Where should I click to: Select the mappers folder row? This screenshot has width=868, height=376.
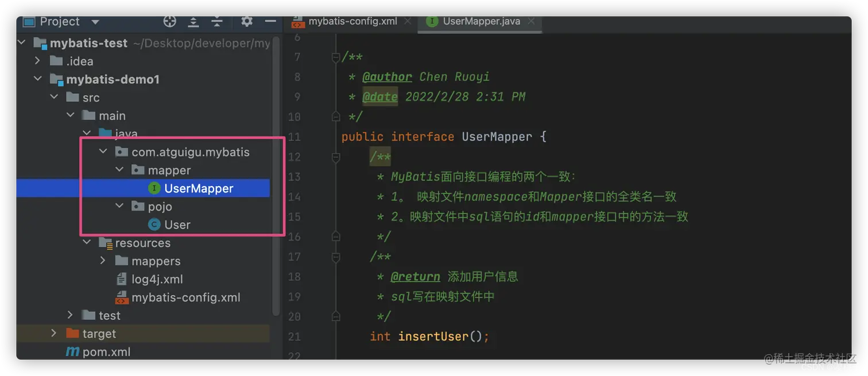pos(143,261)
